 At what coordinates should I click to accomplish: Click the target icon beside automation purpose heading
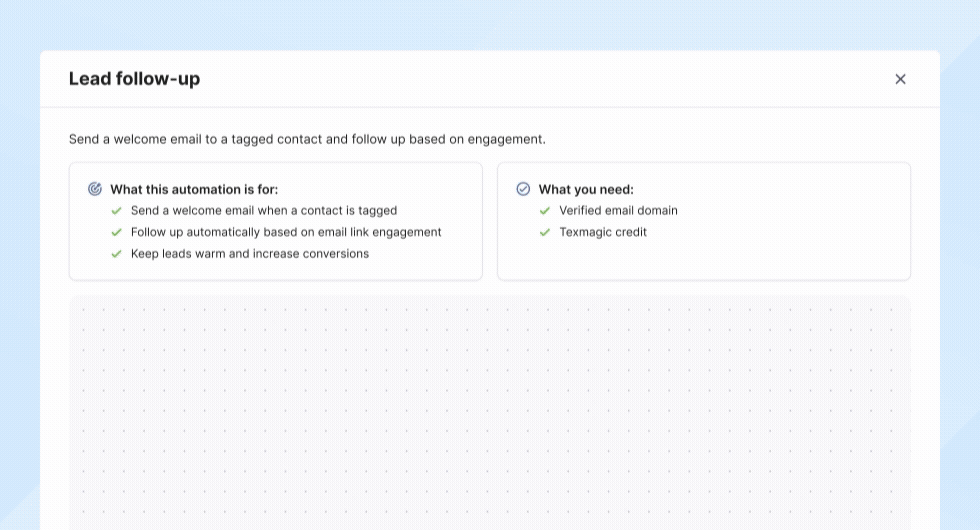[x=95, y=189]
